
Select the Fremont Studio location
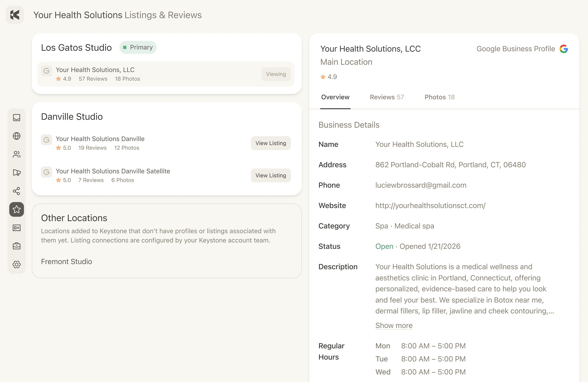coord(66,262)
